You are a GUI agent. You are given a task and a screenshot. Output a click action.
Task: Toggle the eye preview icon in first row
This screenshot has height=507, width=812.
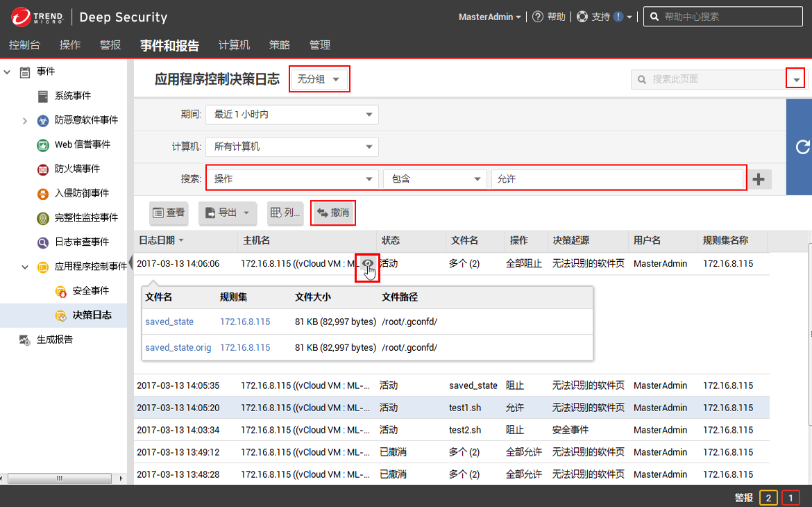click(x=368, y=264)
